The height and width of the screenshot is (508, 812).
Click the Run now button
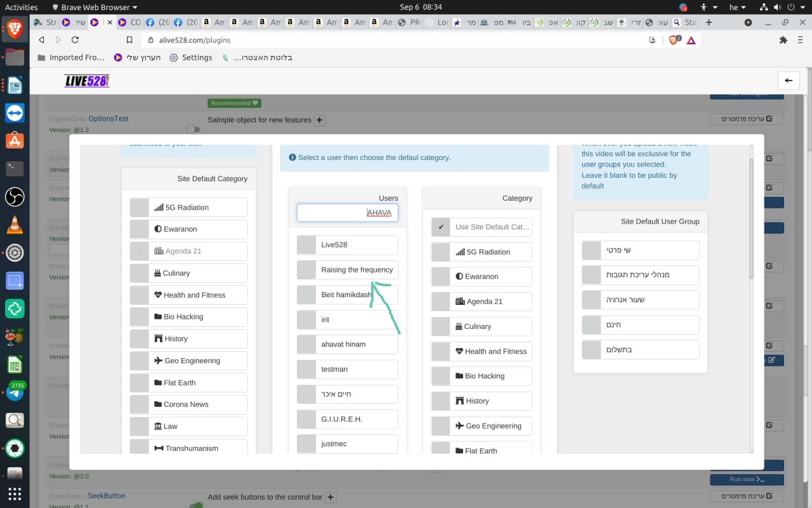click(747, 479)
